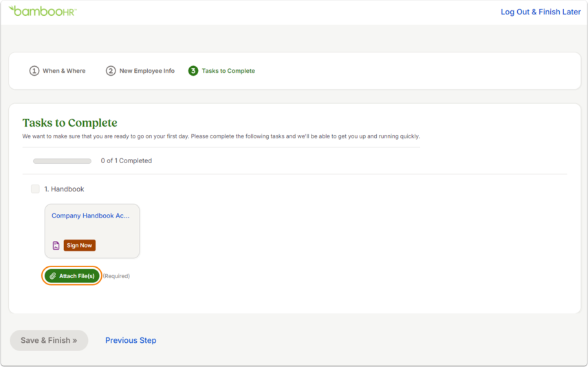This screenshot has width=588, height=367.
Task: Click the step 1 circle icon
Action: point(34,71)
